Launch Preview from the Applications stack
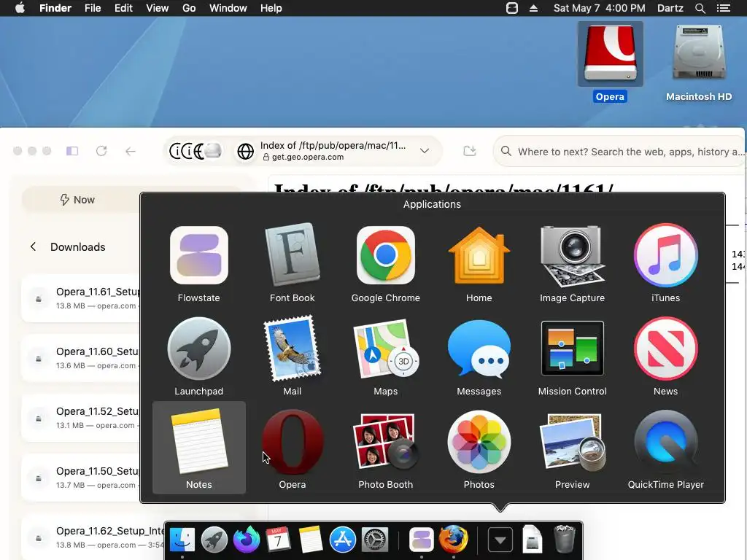Screen dimensions: 747x560 (572, 443)
